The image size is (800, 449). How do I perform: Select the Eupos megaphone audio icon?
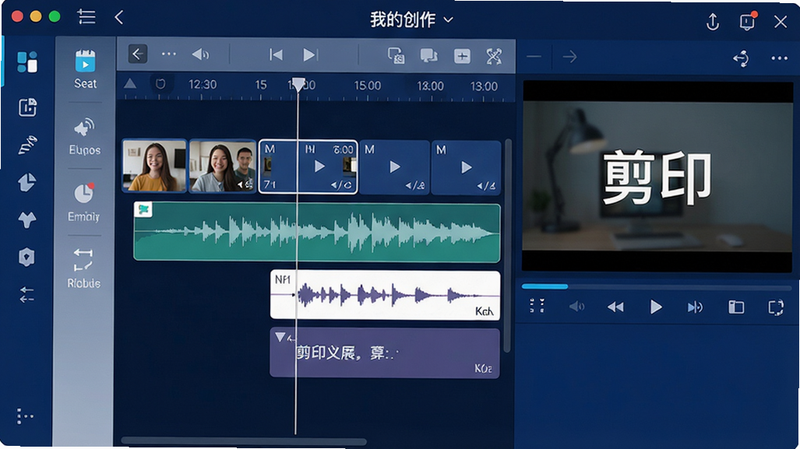point(84,128)
